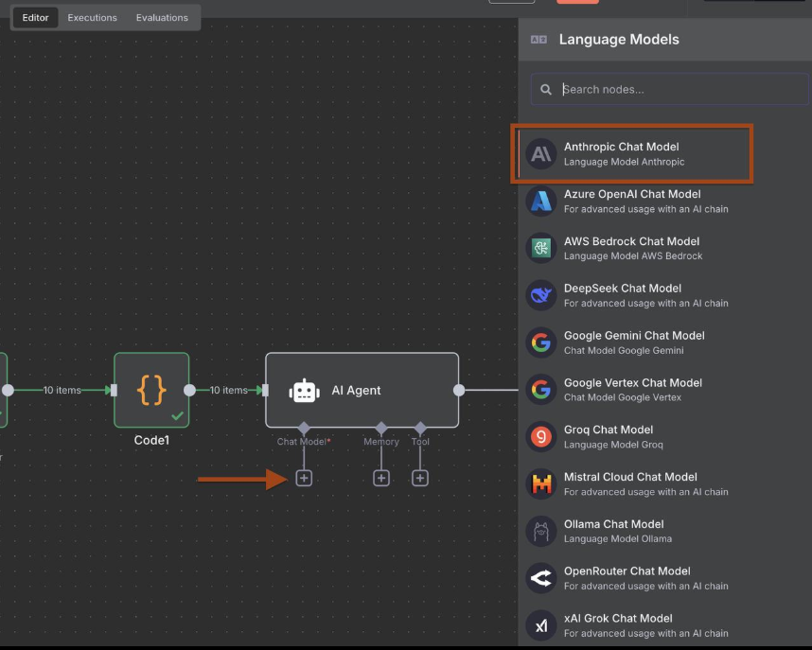Screen dimensions: 812x650
Task: Click the Memory diamond connector
Action: coord(381,428)
